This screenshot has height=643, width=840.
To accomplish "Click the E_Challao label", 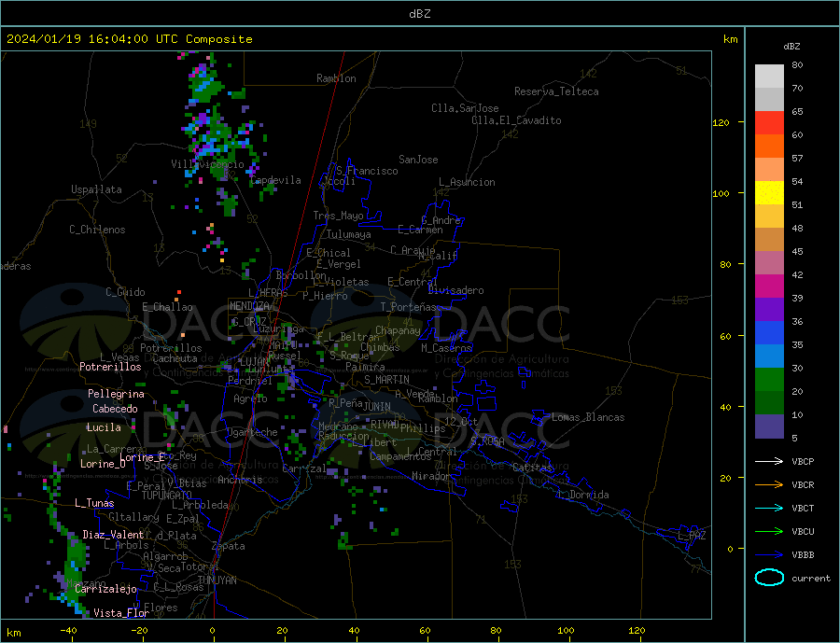I will [x=167, y=307].
